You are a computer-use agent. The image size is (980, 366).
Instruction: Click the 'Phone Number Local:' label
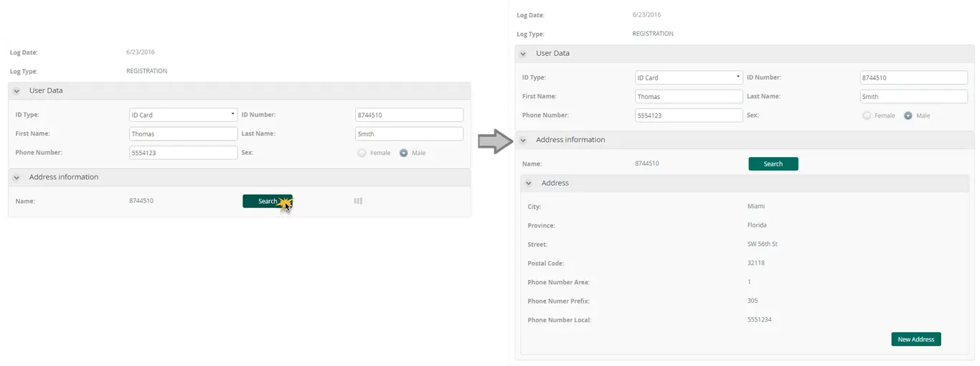560,320
